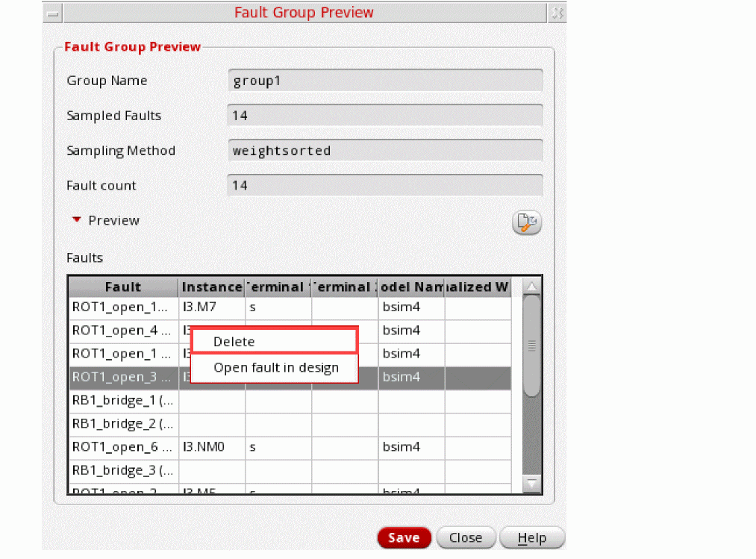Click the report icon beside Preview
This screenshot has width=756, height=559.
coord(526,222)
